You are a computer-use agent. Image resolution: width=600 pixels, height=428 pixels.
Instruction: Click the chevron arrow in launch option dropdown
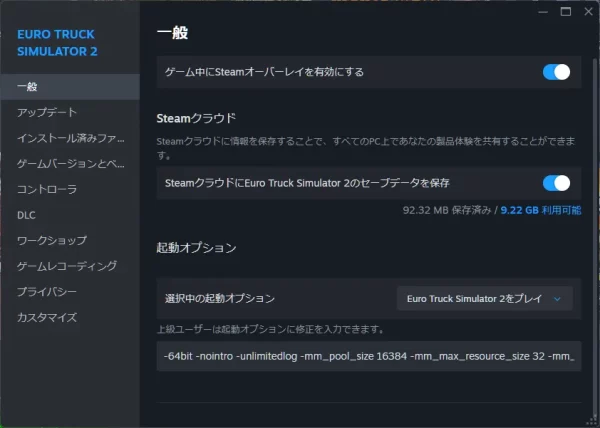(557, 299)
